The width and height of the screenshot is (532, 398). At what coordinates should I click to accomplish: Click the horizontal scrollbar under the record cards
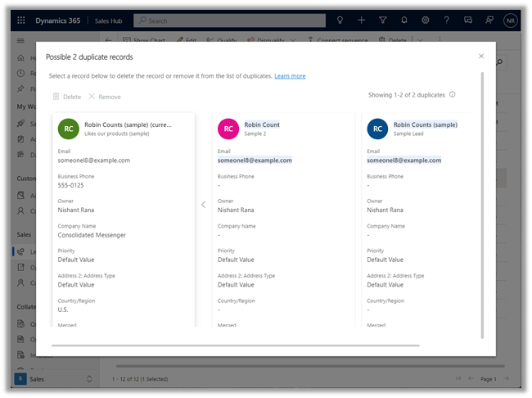click(236, 346)
